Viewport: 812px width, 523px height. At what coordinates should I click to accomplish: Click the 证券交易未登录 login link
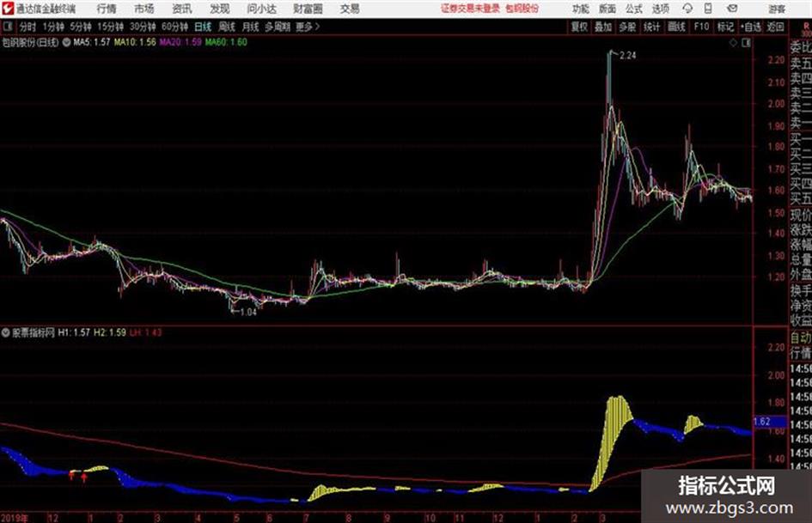(470, 9)
